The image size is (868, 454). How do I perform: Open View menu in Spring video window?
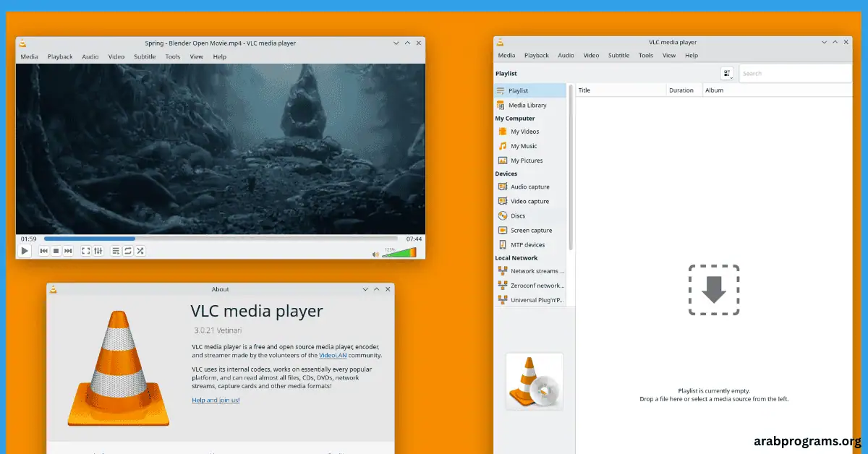197,56
